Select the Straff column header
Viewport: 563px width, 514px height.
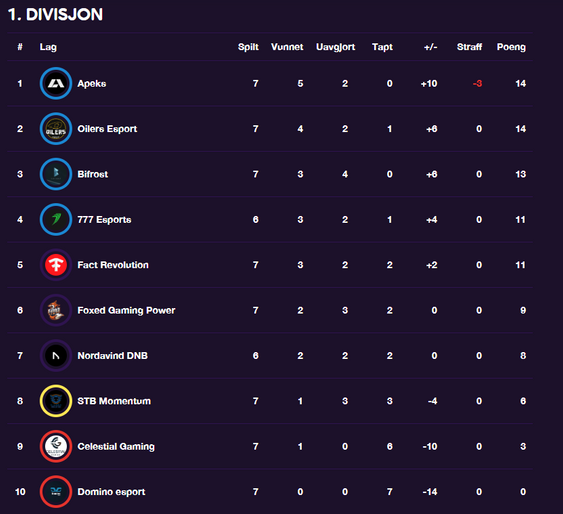click(469, 47)
